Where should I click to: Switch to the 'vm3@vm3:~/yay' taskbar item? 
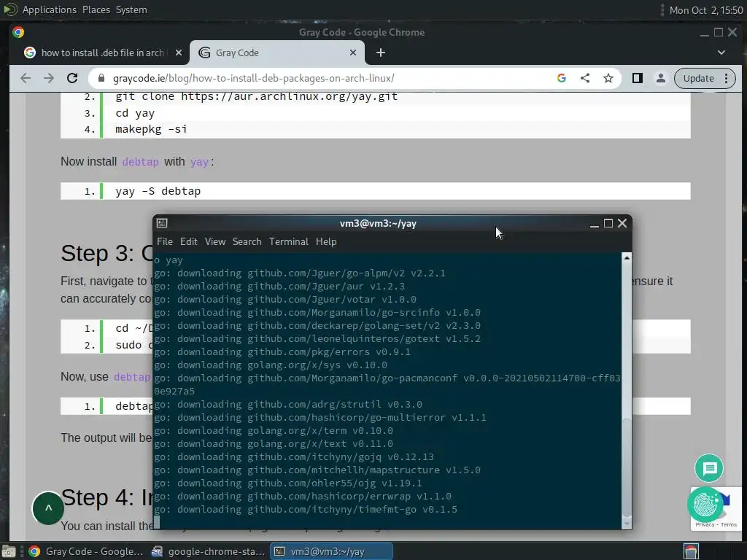point(332,551)
